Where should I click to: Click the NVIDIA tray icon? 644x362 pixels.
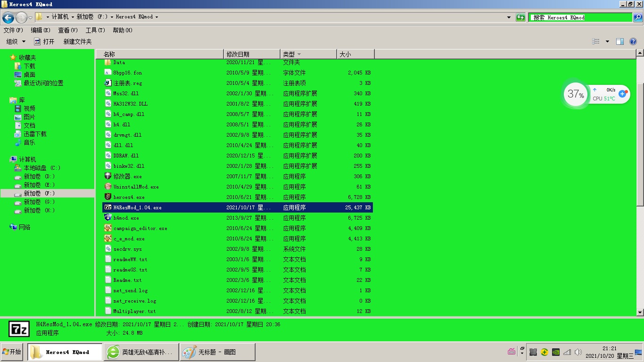click(556, 352)
